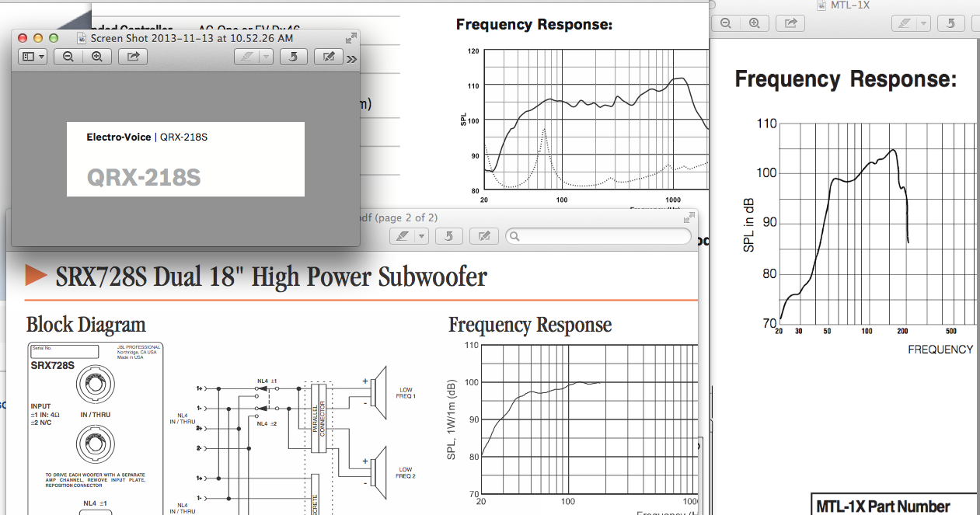Click MTL-1X Part Number table header
This screenshot has width=980, height=515.
point(883,506)
